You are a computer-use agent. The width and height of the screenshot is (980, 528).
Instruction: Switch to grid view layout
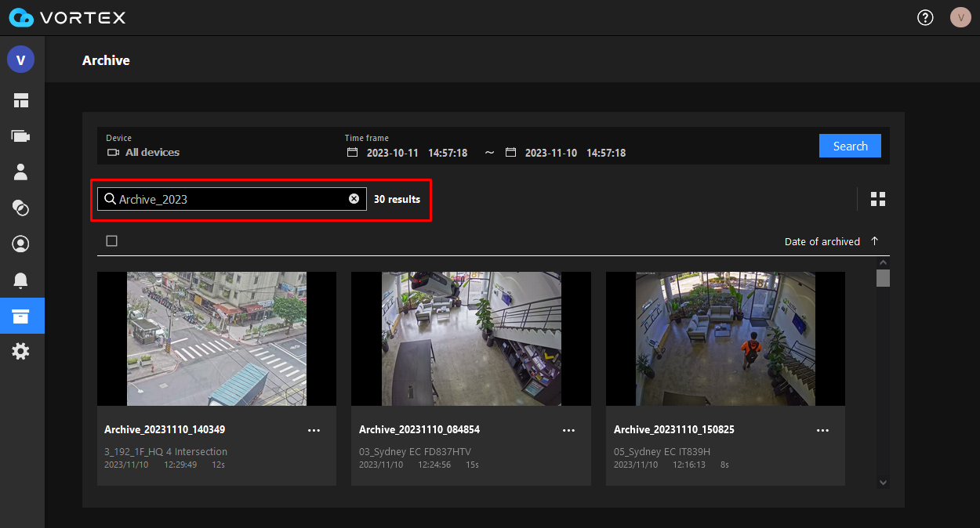(x=877, y=198)
